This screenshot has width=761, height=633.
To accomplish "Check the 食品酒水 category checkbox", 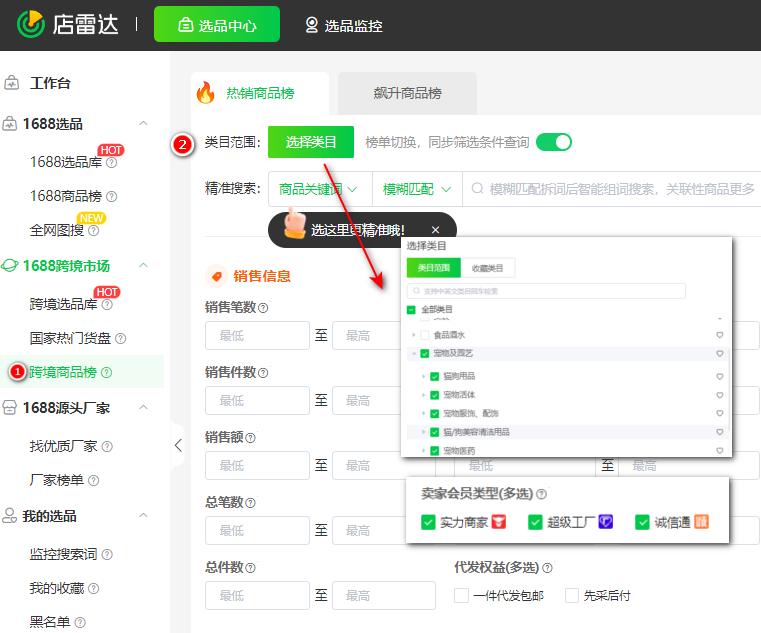I will click(x=425, y=335).
